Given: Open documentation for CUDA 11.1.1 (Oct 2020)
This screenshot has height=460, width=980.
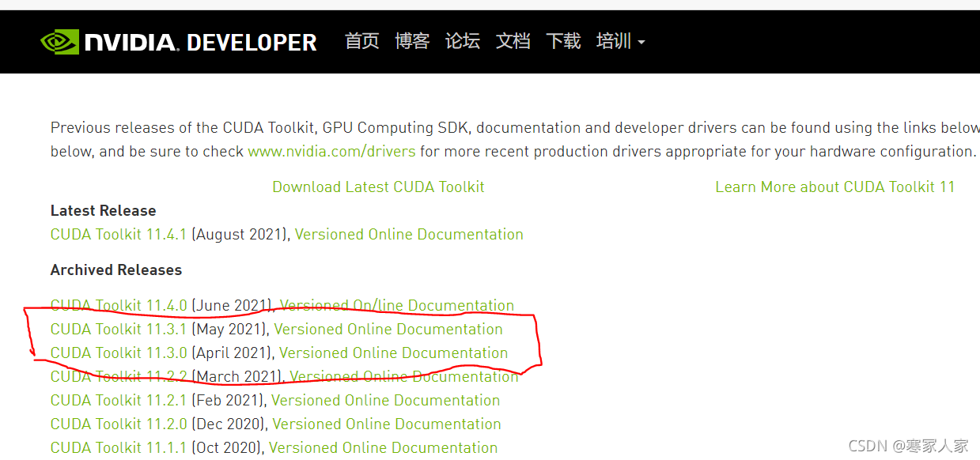Looking at the screenshot, I should (x=384, y=447).
